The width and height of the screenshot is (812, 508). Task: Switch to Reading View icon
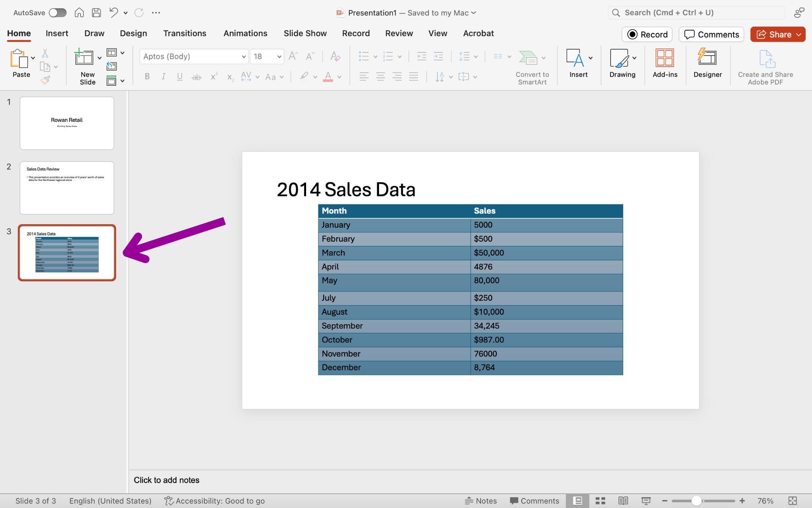623,501
